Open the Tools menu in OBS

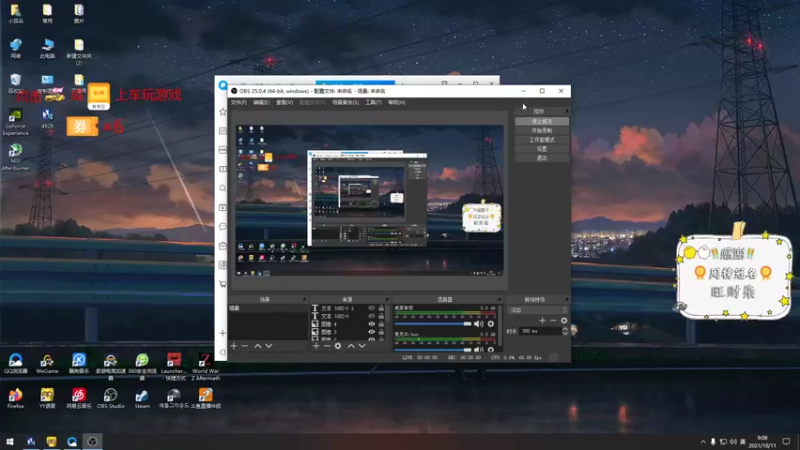pyautogui.click(x=373, y=103)
